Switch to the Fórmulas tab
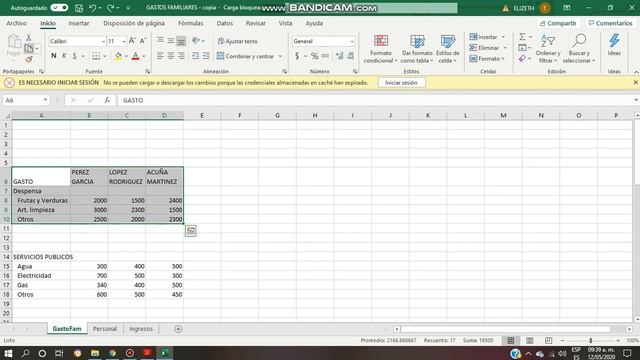The image size is (640, 360). click(191, 23)
